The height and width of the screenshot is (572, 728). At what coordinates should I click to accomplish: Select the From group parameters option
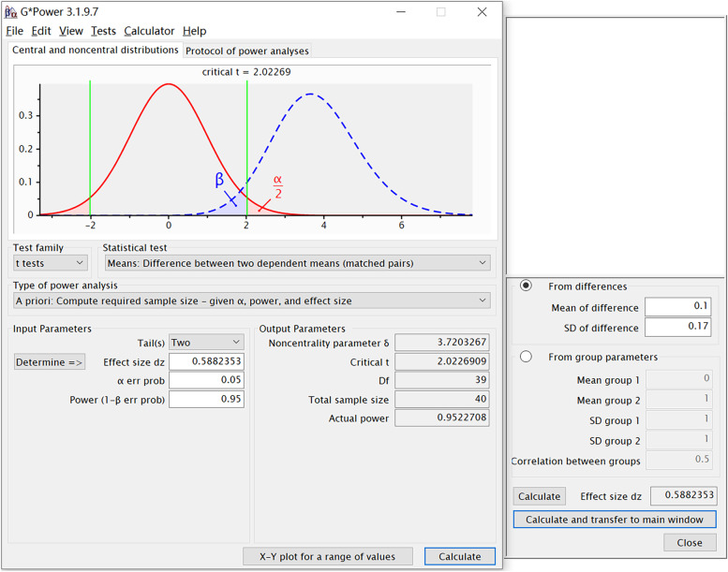pyautogui.click(x=526, y=357)
